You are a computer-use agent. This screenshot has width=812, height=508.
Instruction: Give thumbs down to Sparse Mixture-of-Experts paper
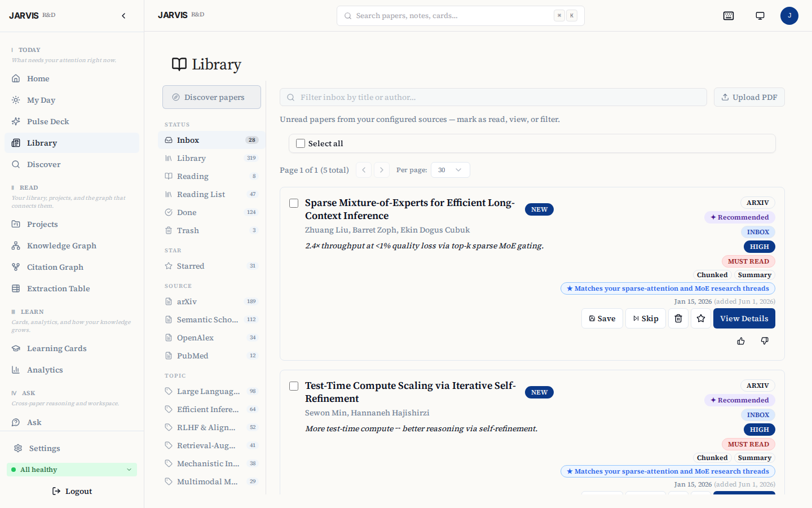point(765,341)
